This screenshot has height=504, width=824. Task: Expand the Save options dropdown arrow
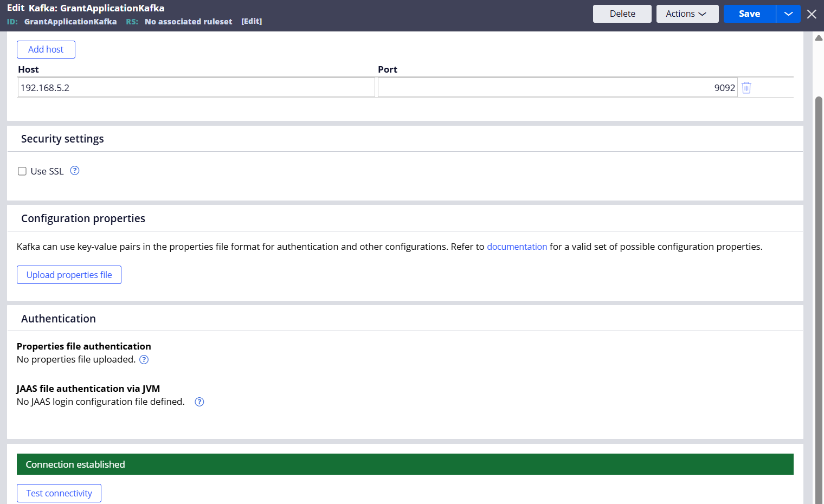click(789, 14)
